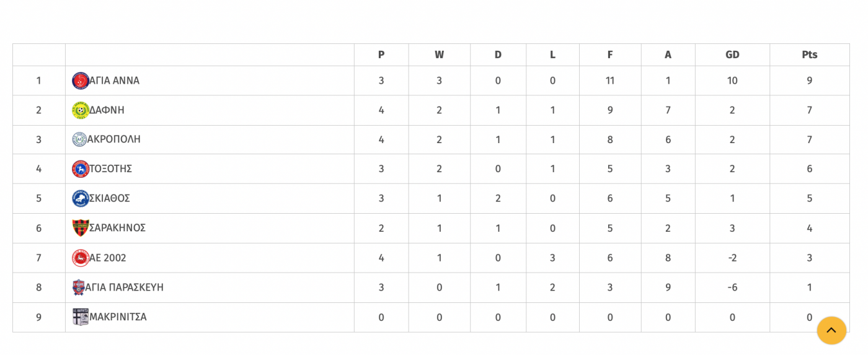The width and height of the screenshot is (868, 355).
Task: Click the F goals-for column header
Action: tap(610, 55)
